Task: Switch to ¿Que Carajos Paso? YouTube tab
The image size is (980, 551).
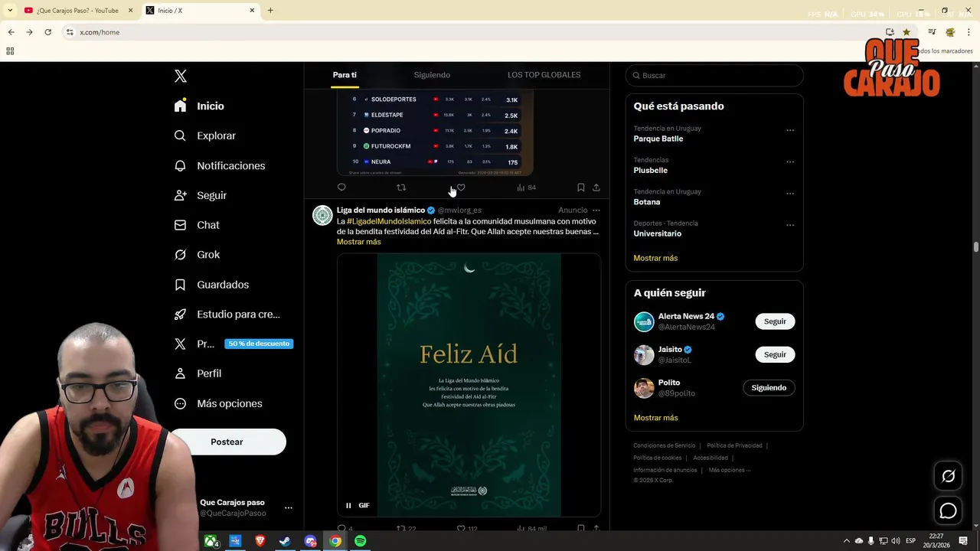Action: 79,11
